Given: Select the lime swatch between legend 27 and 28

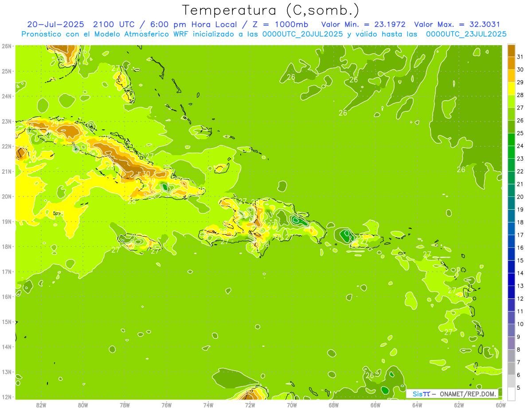Looking at the screenshot, I should (x=511, y=102).
